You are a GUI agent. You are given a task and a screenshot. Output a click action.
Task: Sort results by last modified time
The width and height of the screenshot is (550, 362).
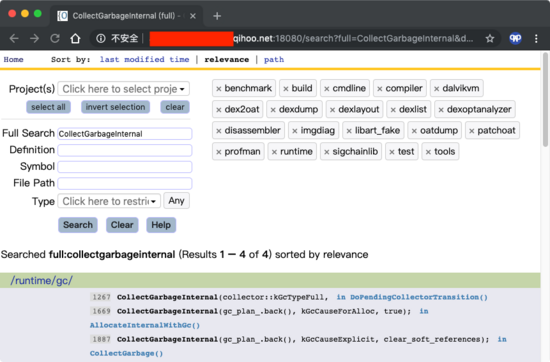click(144, 59)
